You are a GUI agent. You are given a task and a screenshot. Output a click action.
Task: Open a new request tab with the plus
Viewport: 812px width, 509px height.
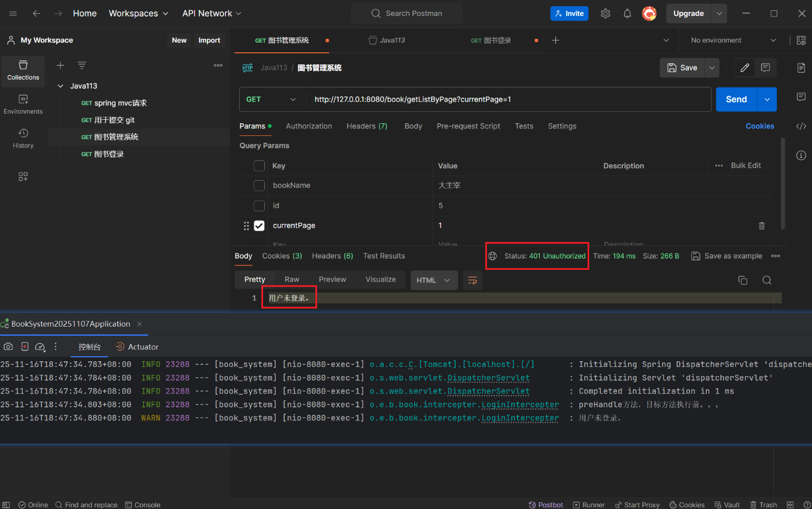[x=556, y=40]
